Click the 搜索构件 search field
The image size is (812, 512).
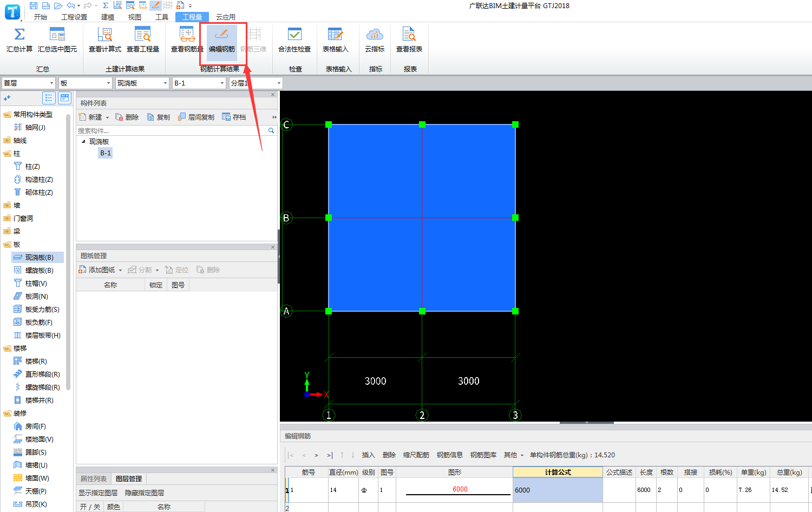pyautogui.click(x=172, y=130)
